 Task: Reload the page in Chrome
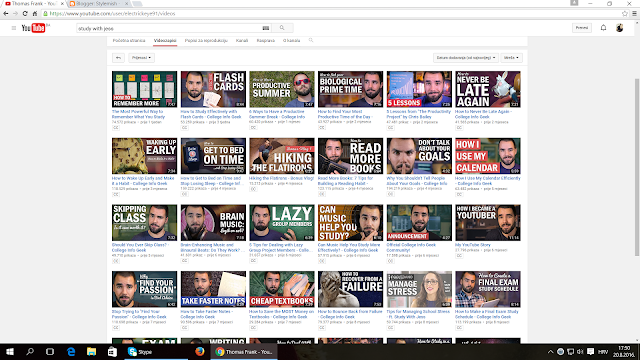25,13
